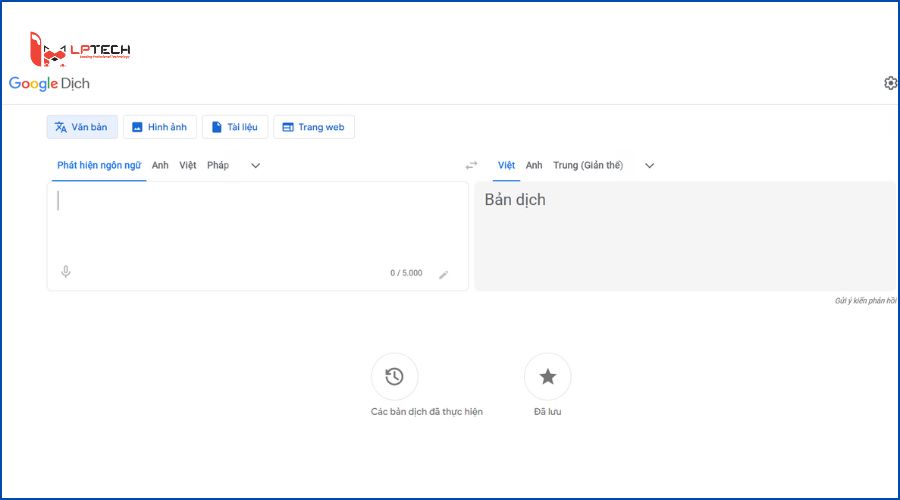This screenshot has width=900, height=500.
Task: Select the Văn bản text mode
Action: tap(82, 127)
